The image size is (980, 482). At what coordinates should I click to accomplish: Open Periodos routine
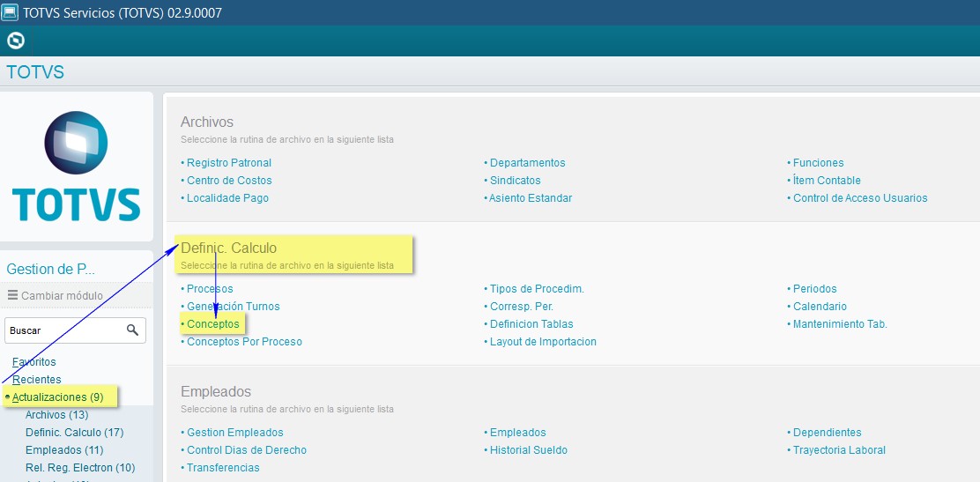tap(814, 289)
